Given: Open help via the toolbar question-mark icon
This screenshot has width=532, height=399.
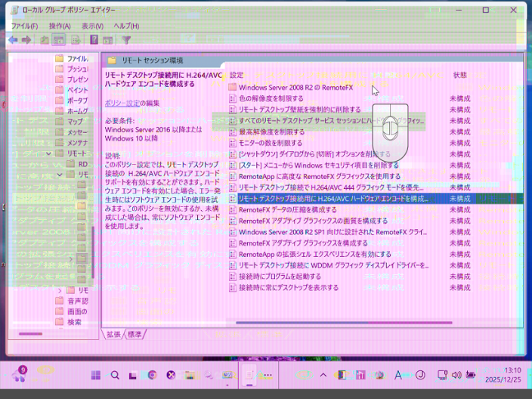Looking at the screenshot, I should [94, 39].
